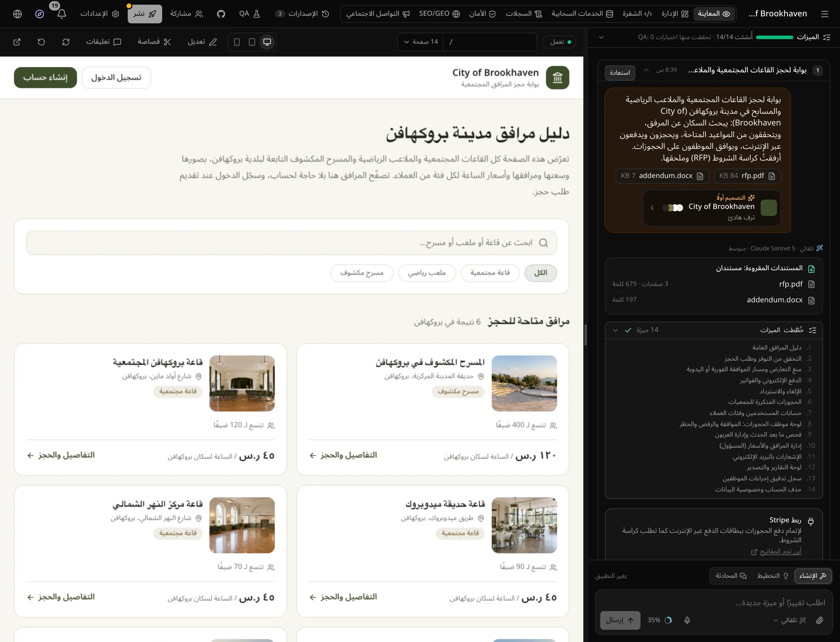Open preview in new window icon
Image resolution: width=840 pixels, height=642 pixels.
pos(17,42)
